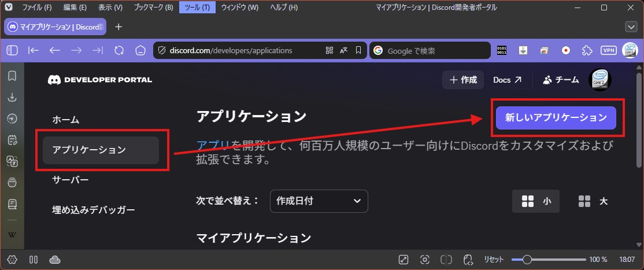Open page actions code icon
This screenshot has width=644, height=270.
[x=468, y=260]
